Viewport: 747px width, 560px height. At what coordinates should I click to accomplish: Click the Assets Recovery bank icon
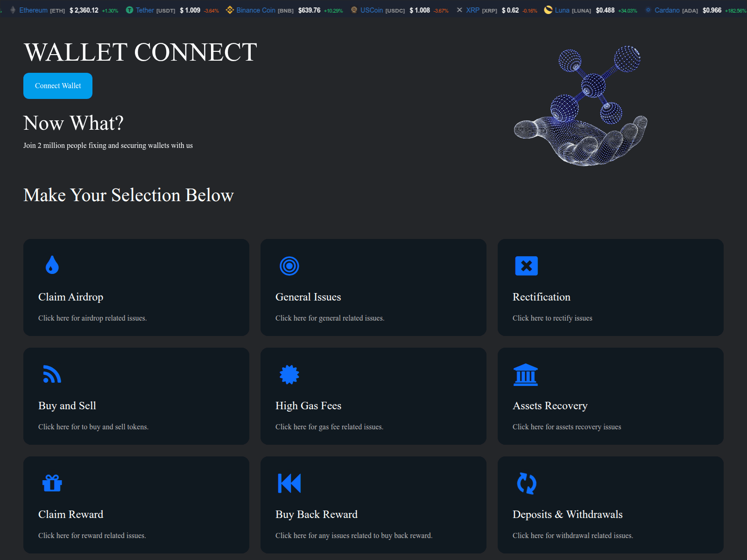[525, 374]
